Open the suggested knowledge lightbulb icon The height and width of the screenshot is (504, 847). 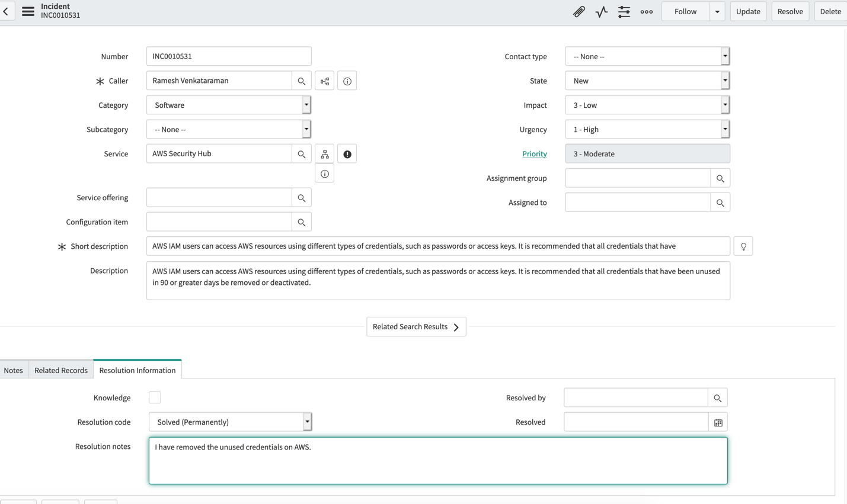tap(743, 246)
